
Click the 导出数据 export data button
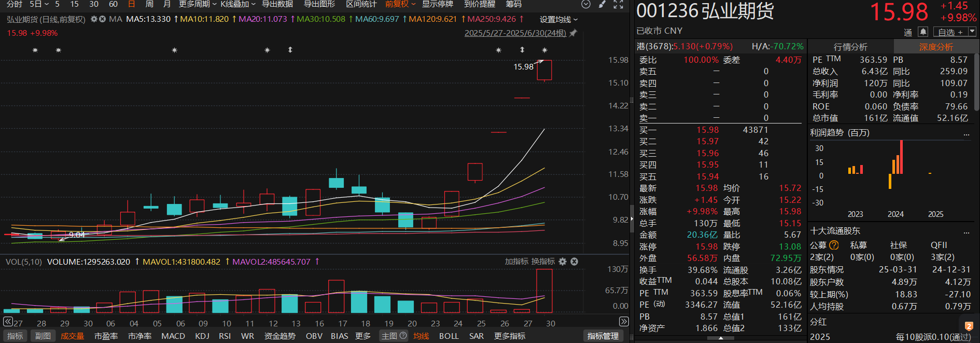point(277,4)
